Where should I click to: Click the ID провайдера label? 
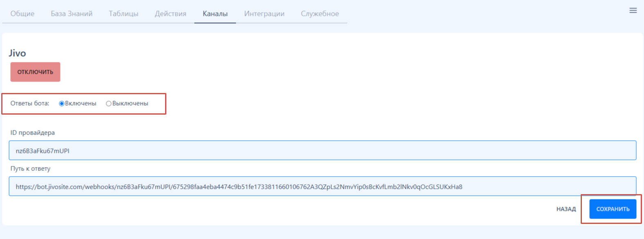pyautogui.click(x=33, y=133)
